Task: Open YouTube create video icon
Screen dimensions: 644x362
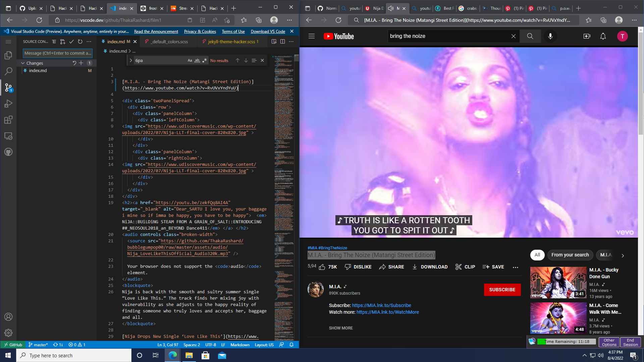Action: (x=587, y=36)
